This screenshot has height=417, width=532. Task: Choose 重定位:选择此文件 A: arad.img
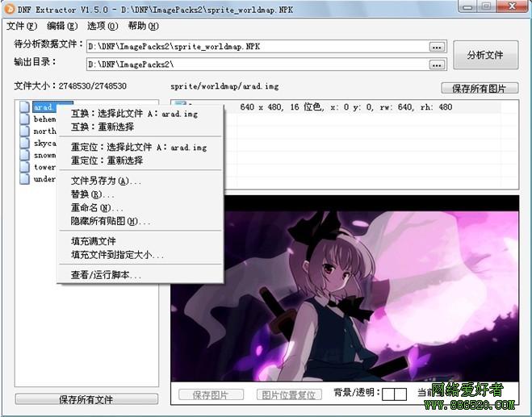[139, 147]
